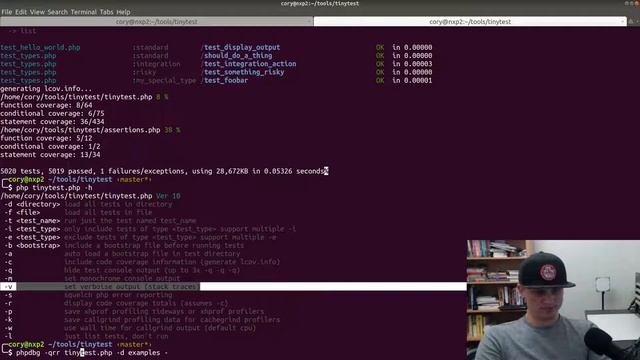Click the /test_foobar test name
The height and width of the screenshot is (360, 640).
pyautogui.click(x=224, y=80)
